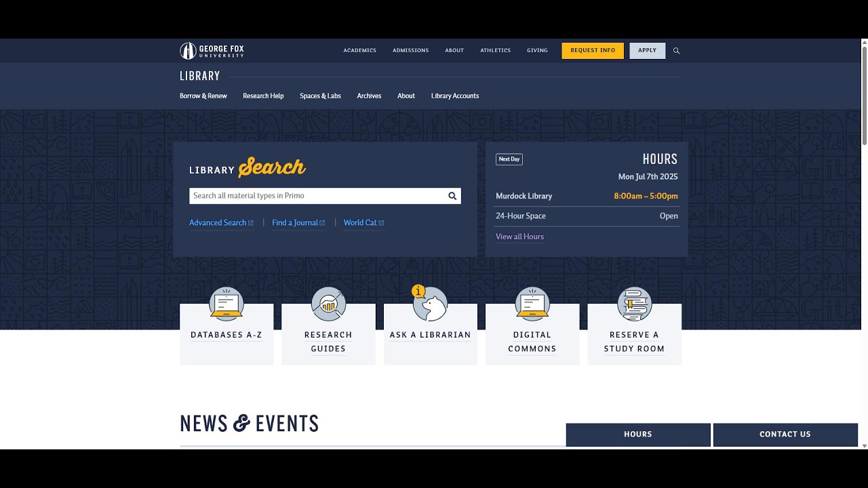Click the scrollbar down arrow
The image size is (868, 488).
click(x=864, y=446)
